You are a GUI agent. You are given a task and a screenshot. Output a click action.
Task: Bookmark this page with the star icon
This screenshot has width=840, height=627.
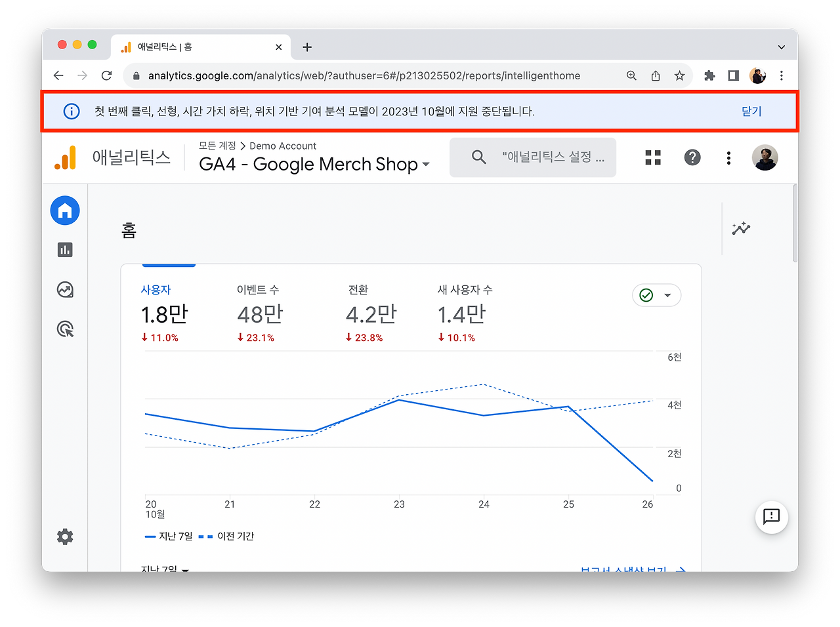680,75
